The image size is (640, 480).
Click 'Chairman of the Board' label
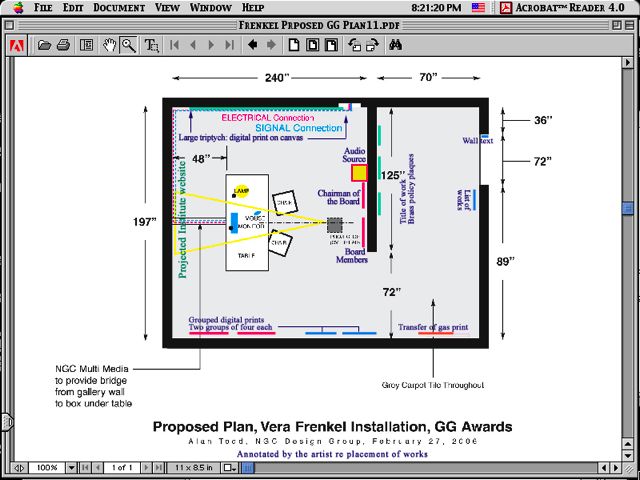point(339,197)
